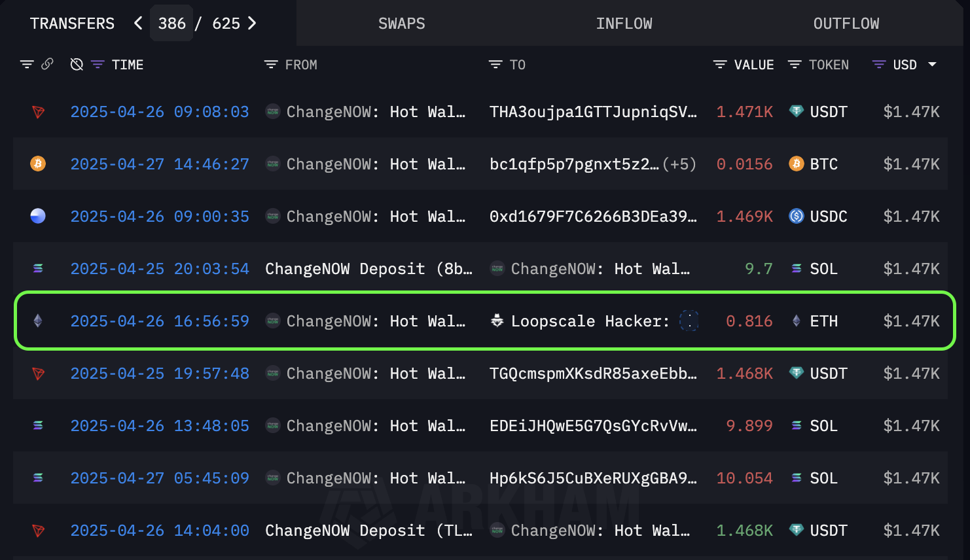The height and width of the screenshot is (560, 970).
Task: Open the TOKEN column filter
Action: coord(795,65)
